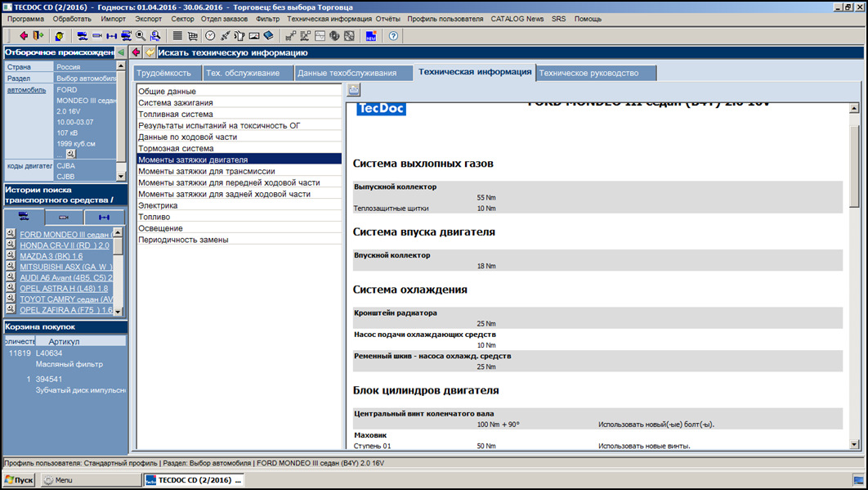The image size is (868, 490).
Task: Click the pink back arrow next to header title
Action: tap(136, 52)
